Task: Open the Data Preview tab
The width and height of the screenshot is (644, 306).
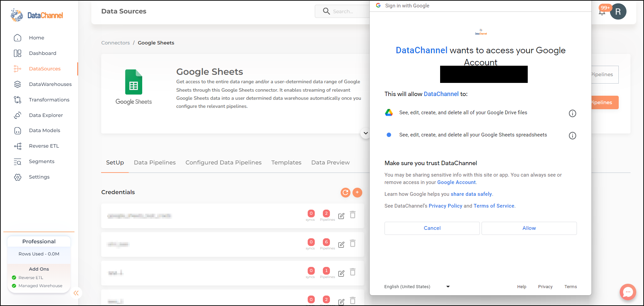Action: click(331, 162)
